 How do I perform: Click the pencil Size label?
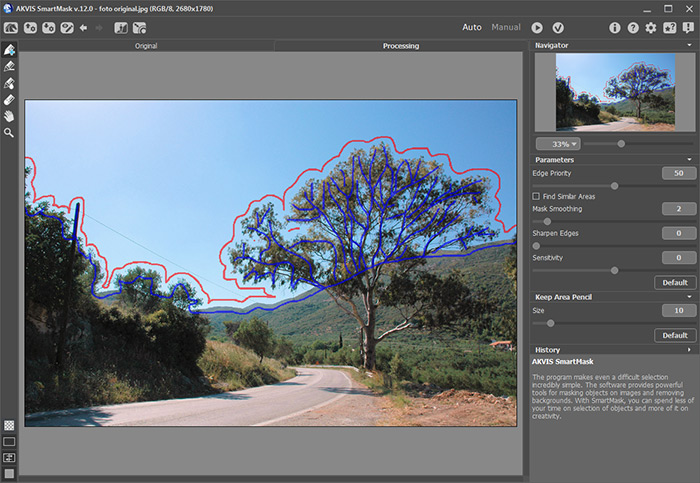(538, 310)
